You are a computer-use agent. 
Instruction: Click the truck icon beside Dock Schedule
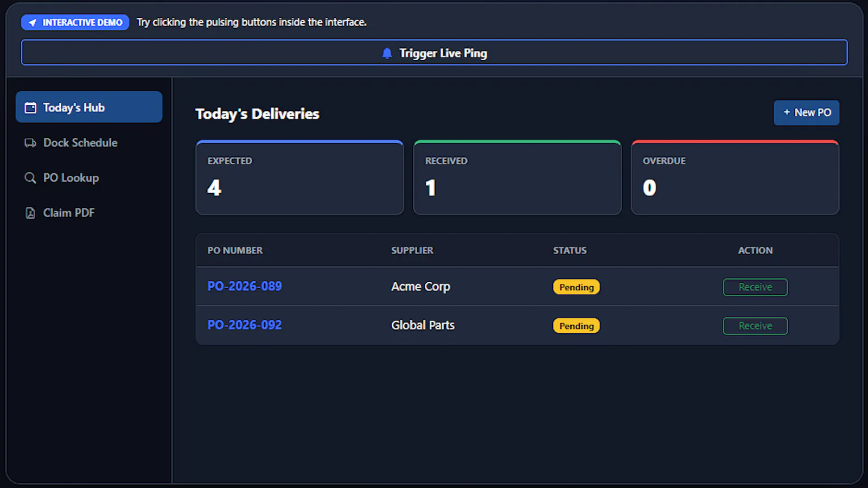point(30,143)
